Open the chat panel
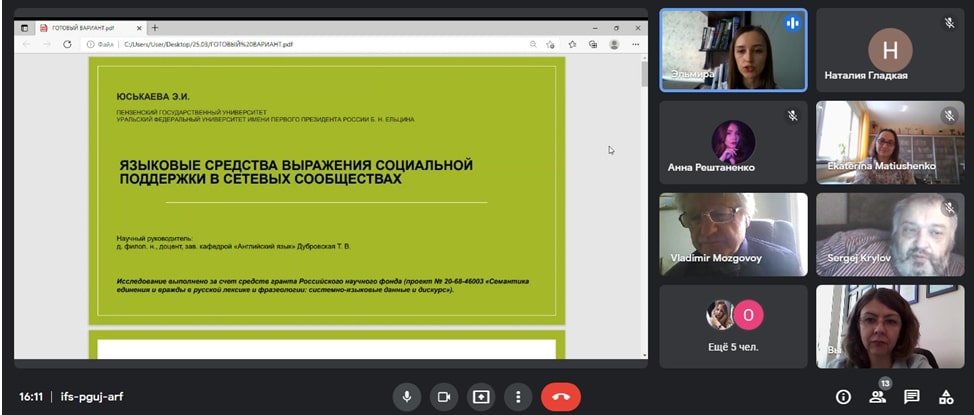 [x=911, y=396]
